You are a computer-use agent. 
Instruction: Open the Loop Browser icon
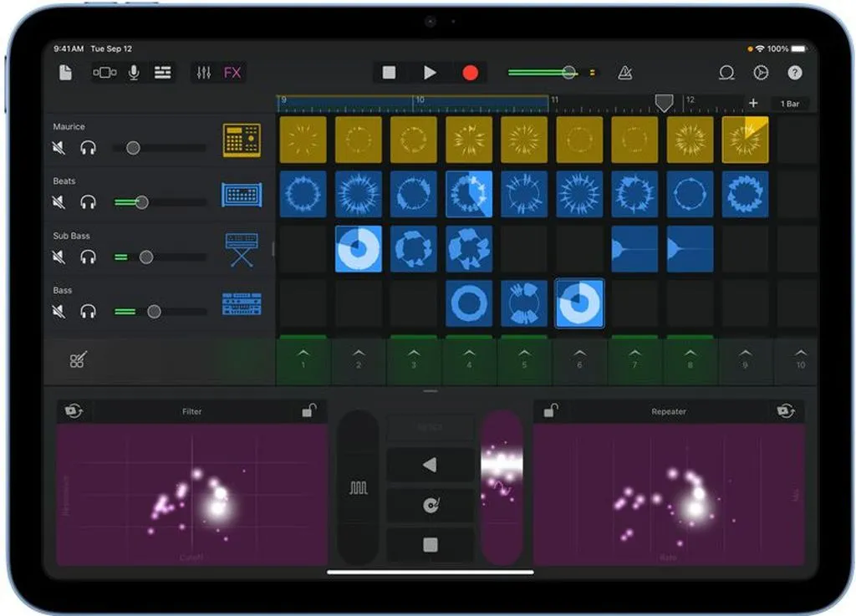coord(726,73)
